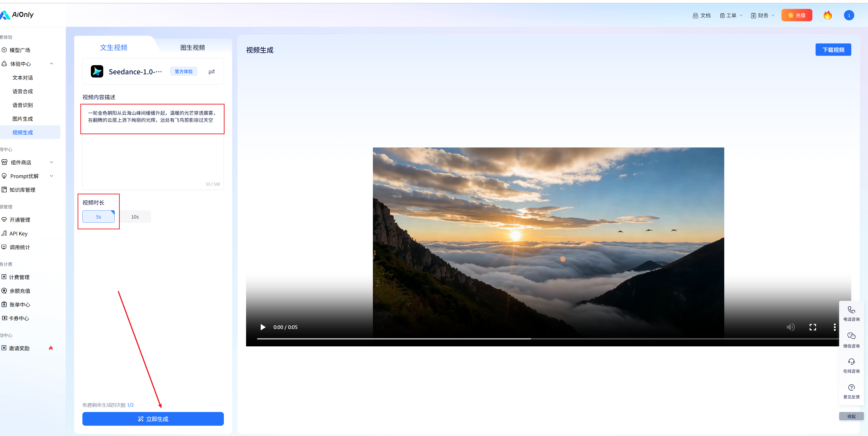The height and width of the screenshot is (436, 868).
Task: Enter video fullscreen mode
Action: point(812,327)
